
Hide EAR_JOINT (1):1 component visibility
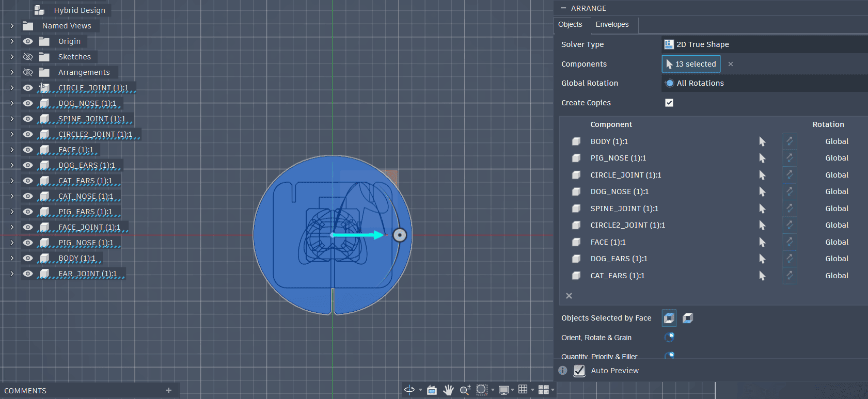(28, 274)
